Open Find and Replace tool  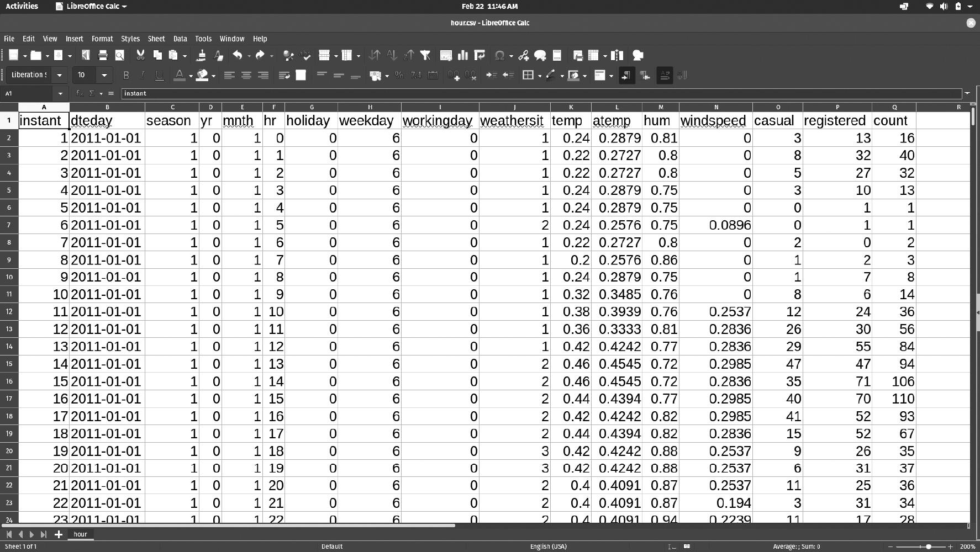(288, 55)
